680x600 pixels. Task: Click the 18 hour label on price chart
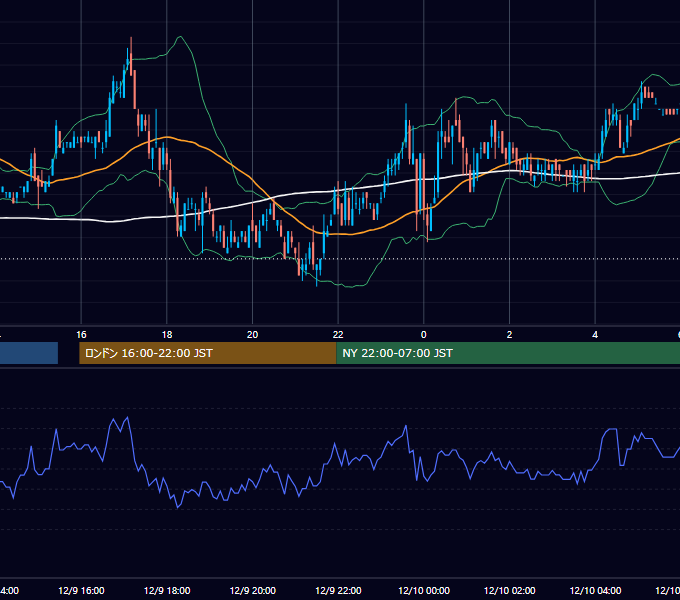(167, 335)
